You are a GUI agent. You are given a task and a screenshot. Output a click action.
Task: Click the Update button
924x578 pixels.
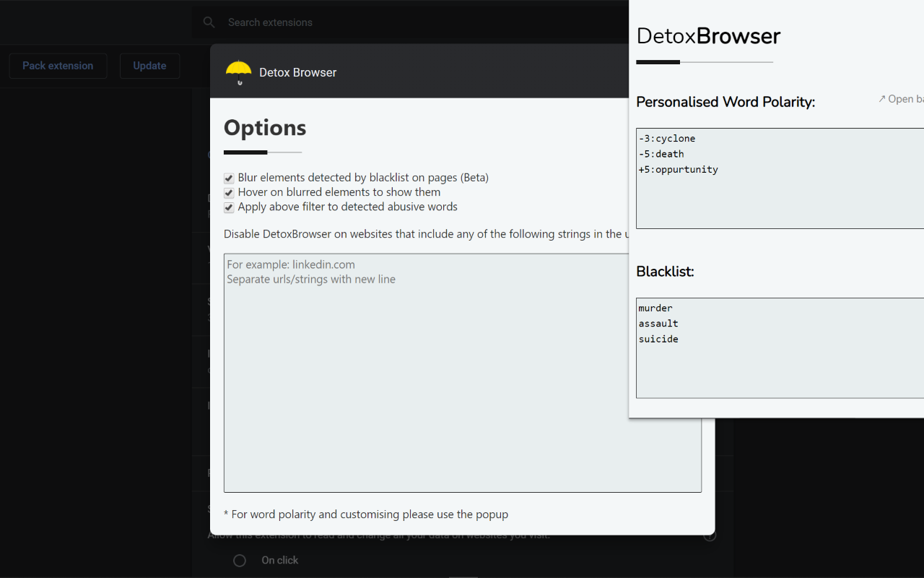(x=149, y=66)
